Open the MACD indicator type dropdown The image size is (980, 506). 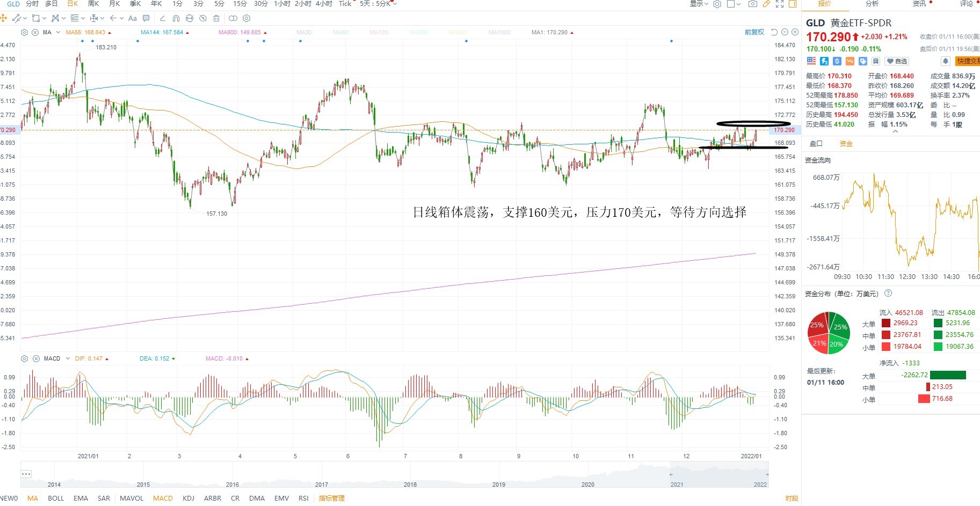click(68, 358)
